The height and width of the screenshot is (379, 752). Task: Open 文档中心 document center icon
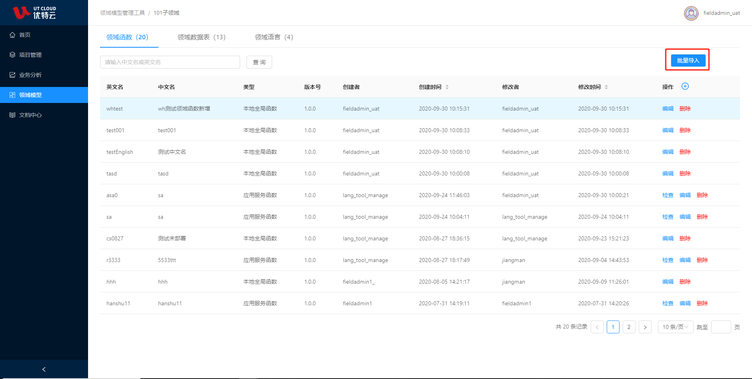tap(12, 115)
